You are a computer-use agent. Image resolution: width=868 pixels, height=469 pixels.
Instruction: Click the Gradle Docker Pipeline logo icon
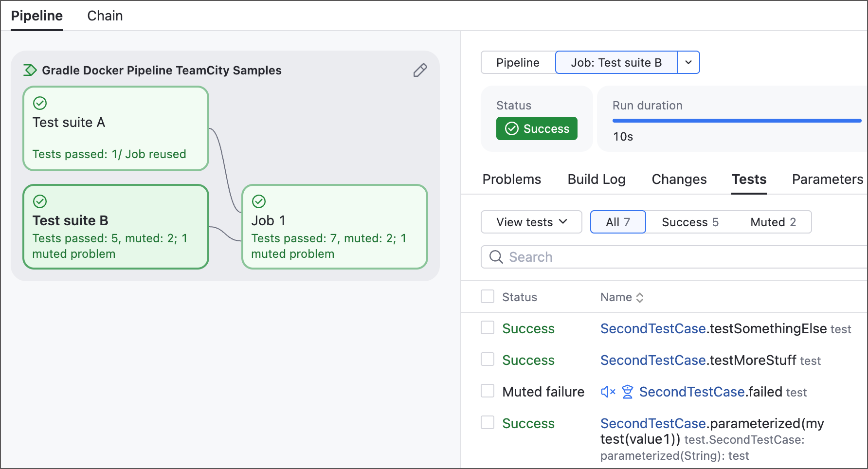pos(30,70)
